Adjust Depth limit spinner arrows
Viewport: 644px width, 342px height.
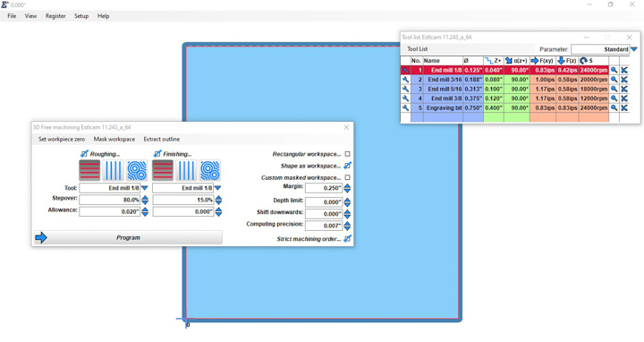347,202
